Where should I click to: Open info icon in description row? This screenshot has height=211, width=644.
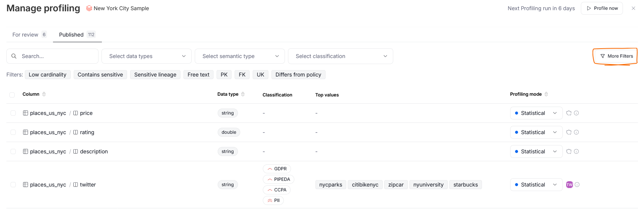coord(576,151)
